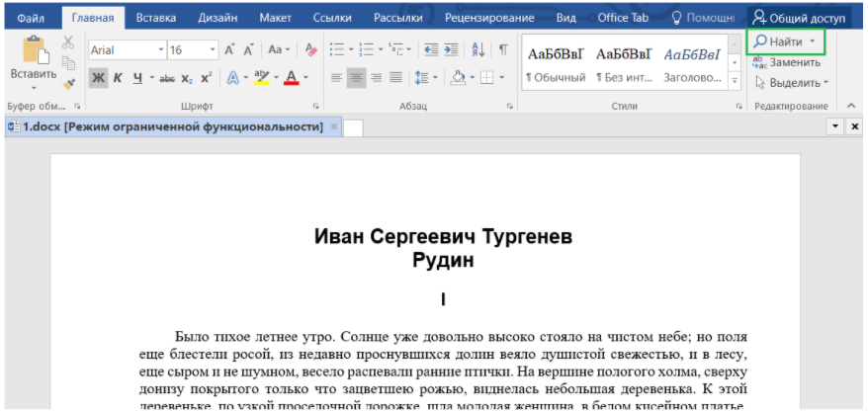The height and width of the screenshot is (412, 868).
Task: Click the Cut scissors icon
Action: click(x=68, y=41)
